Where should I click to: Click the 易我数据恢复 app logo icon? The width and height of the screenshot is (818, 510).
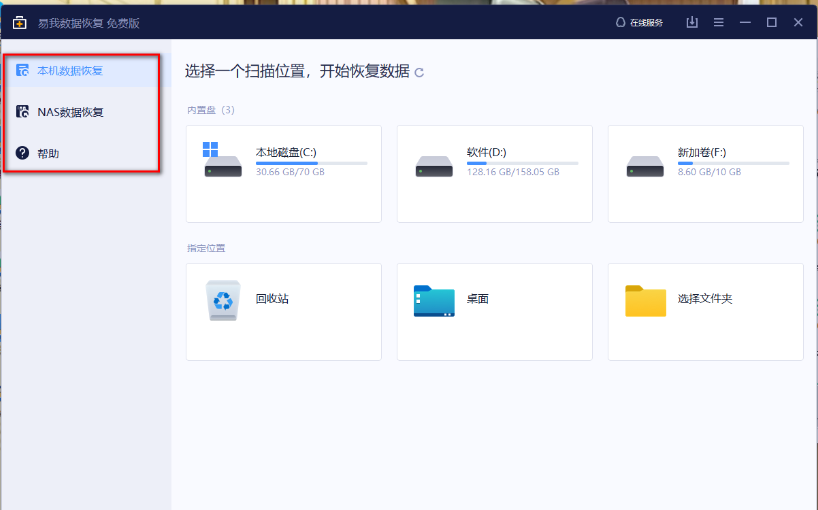click(19, 22)
